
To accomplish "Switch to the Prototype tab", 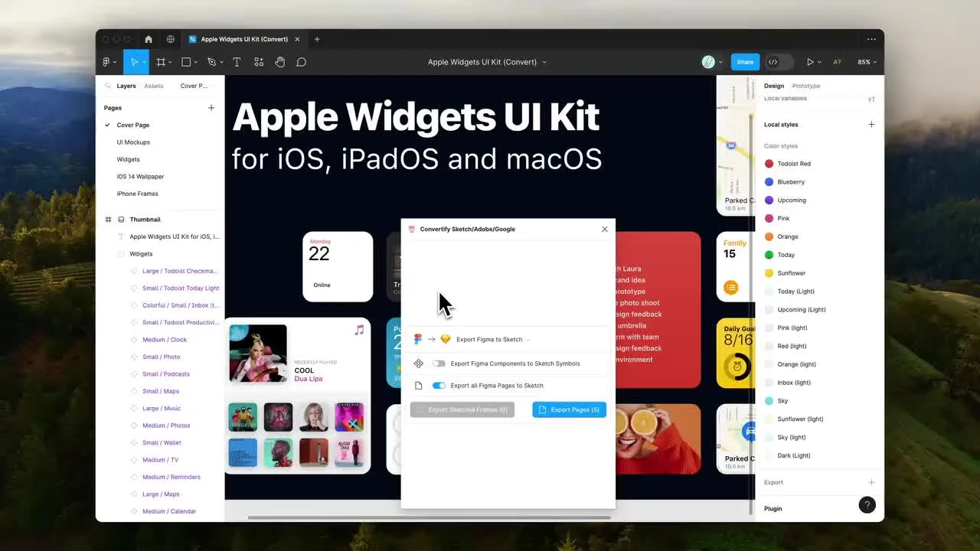I will click(x=805, y=86).
